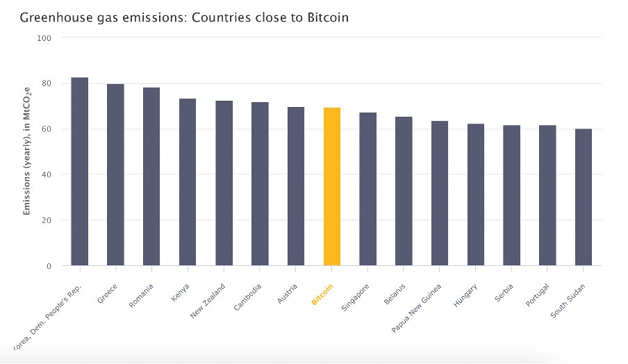Screen dimensions: 628x364
Task: Select the South Sudan bar
Action: (584, 197)
